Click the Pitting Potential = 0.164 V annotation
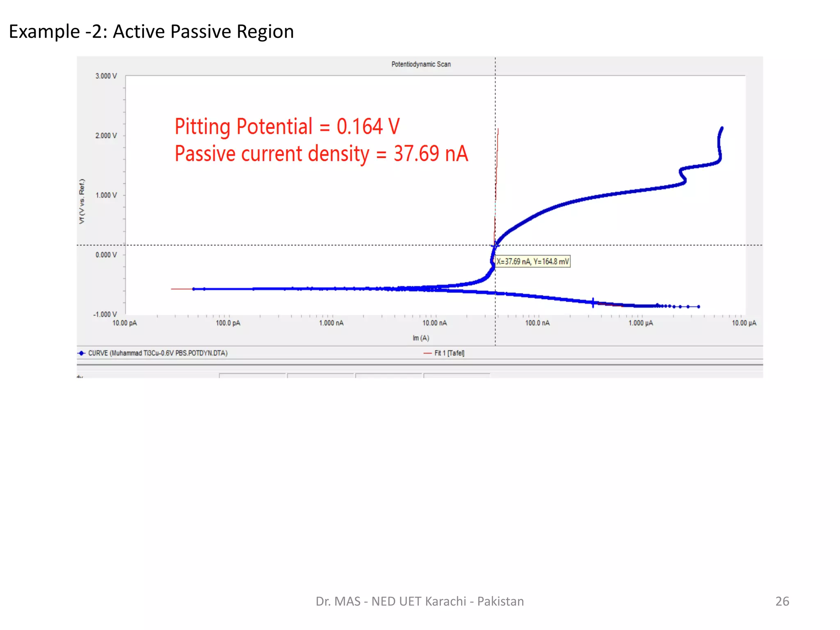The height and width of the screenshot is (630, 840). (x=287, y=126)
